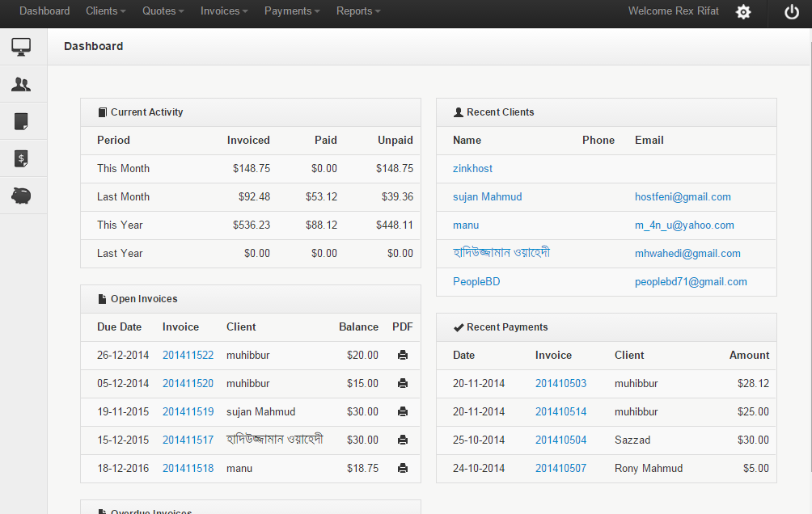The width and height of the screenshot is (812, 514).
Task: Print the PDF for invoice 201411517
Action: coord(402,440)
